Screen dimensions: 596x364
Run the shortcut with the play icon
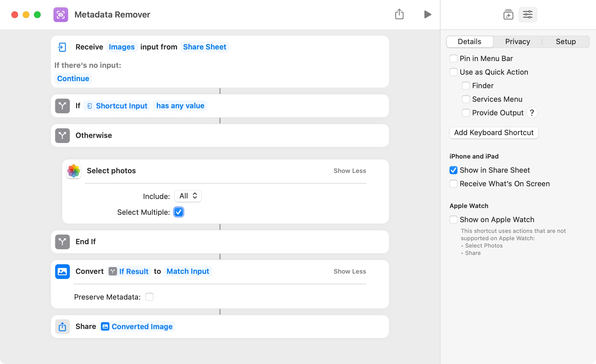coord(428,14)
